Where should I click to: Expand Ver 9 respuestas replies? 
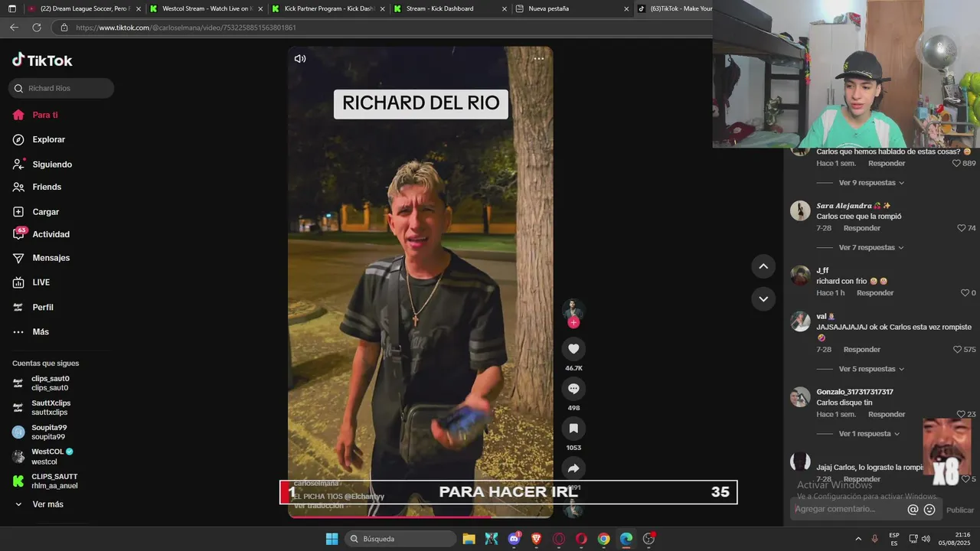(871, 183)
